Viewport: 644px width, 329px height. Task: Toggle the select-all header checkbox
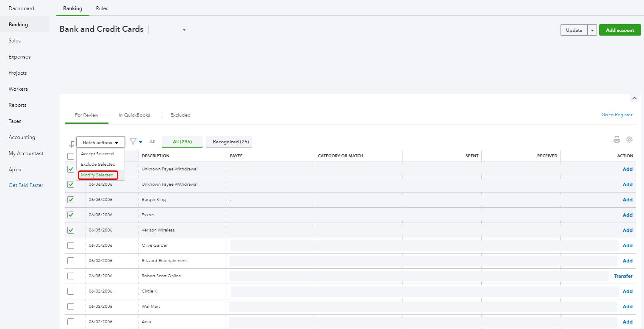point(71,156)
